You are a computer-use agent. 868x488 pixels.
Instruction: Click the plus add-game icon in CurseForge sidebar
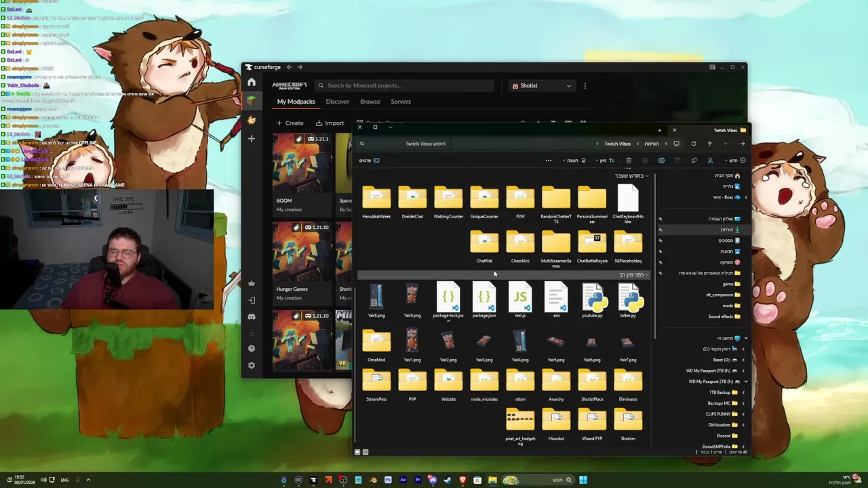[252, 138]
